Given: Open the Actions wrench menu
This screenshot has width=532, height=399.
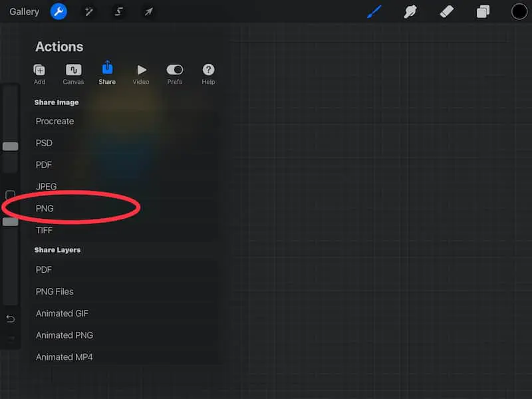Looking at the screenshot, I should point(59,11).
